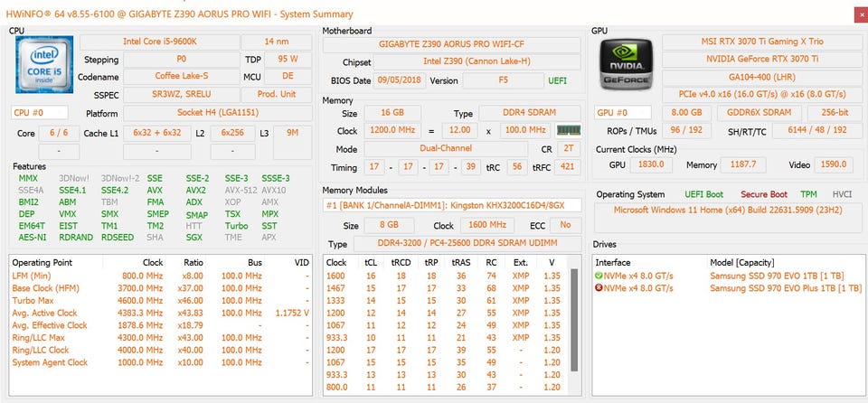Click the GPU memory clock 1187.7 value
This screenshot has width=868, height=403.
[x=744, y=165]
